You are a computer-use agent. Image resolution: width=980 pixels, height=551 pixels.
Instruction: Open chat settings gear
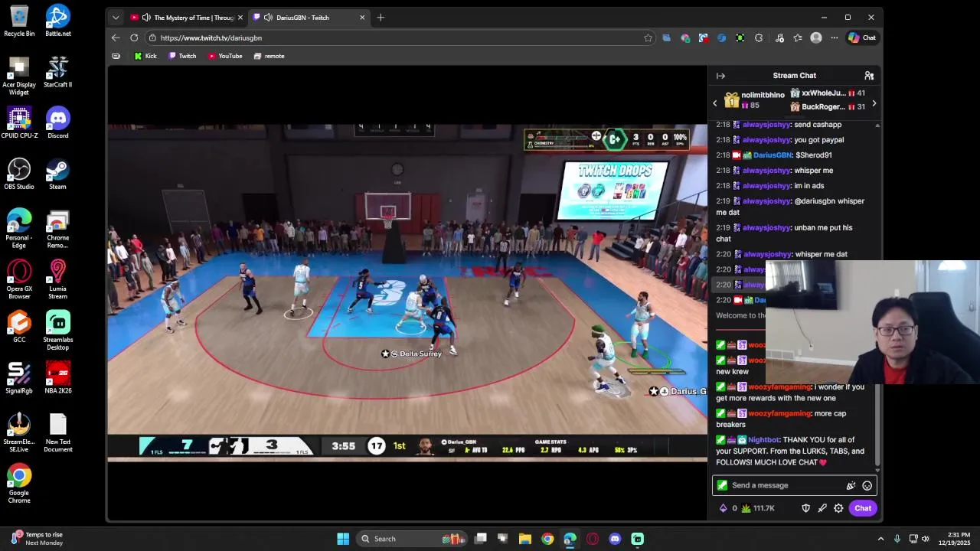[x=838, y=508]
